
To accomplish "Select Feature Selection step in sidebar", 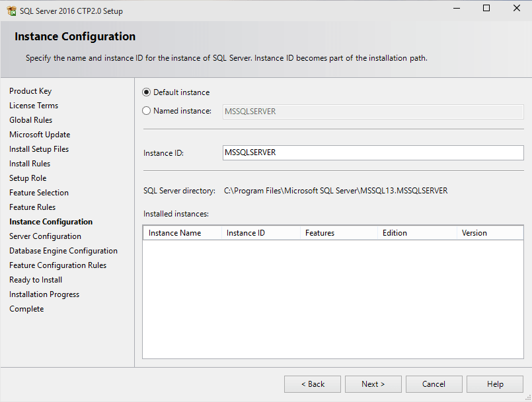I will click(x=39, y=193).
